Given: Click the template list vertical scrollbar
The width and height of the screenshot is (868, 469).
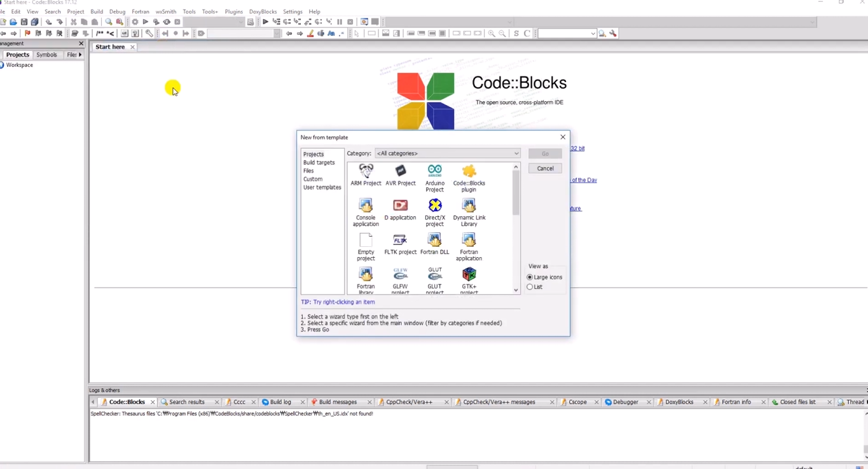Looking at the screenshot, I should coord(516,193).
